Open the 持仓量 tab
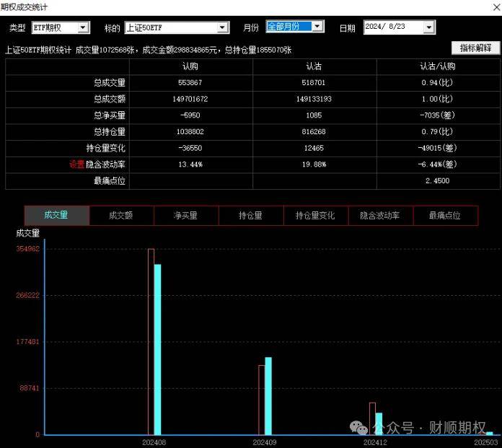502x448 pixels. point(251,215)
